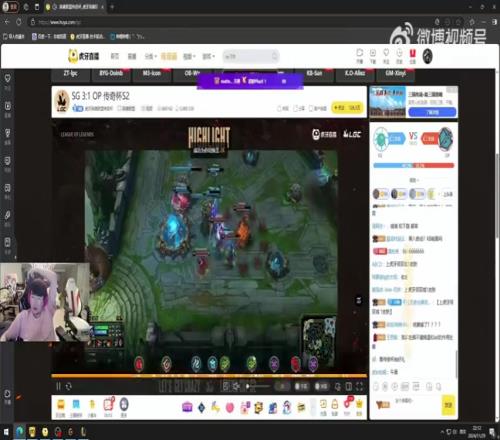Click the orange video progress bar
Image resolution: width=500 pixels, height=440 pixels.
(209, 376)
